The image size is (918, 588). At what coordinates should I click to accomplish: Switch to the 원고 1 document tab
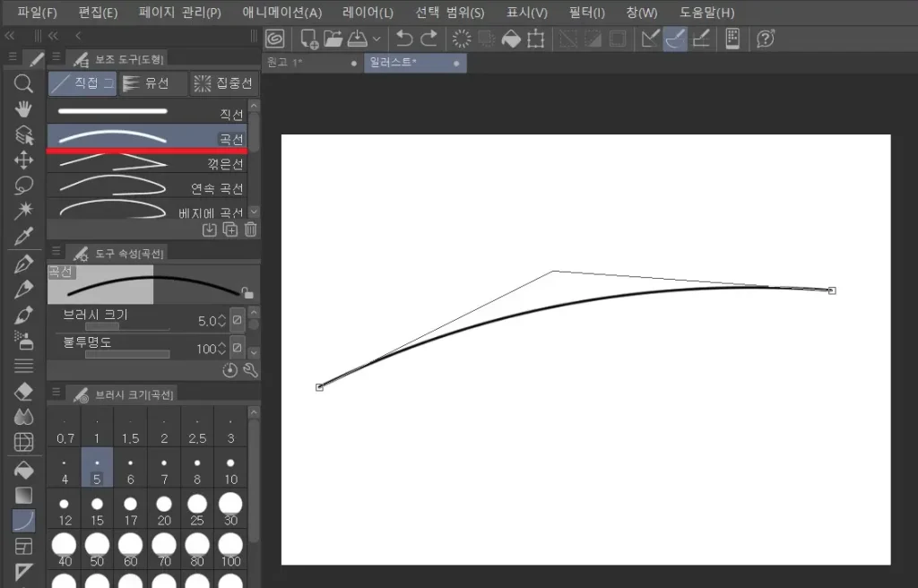303,64
